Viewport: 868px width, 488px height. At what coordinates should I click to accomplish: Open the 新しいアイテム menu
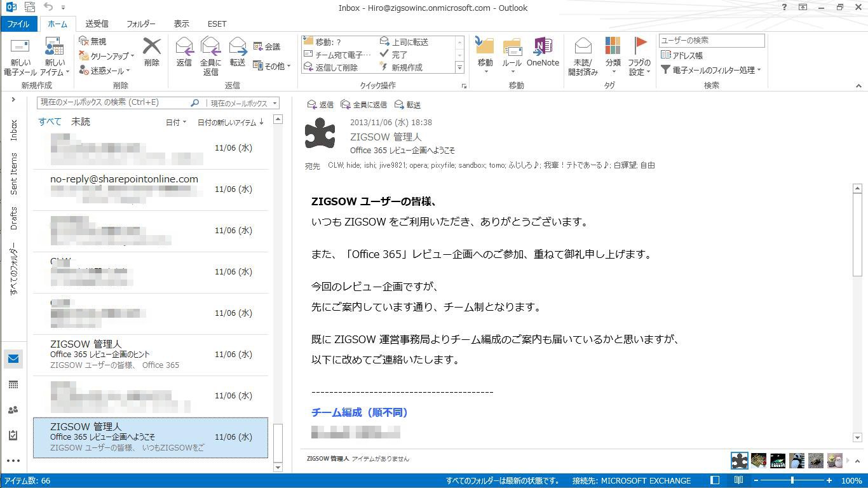55,57
